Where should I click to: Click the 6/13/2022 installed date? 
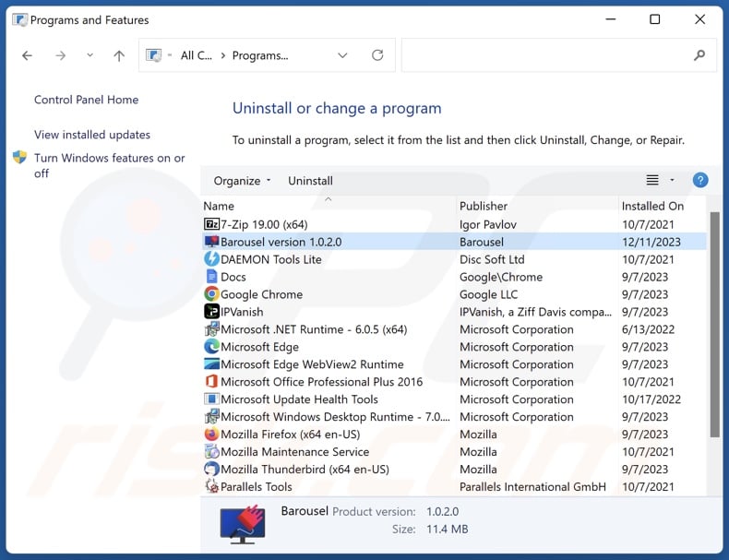point(648,329)
